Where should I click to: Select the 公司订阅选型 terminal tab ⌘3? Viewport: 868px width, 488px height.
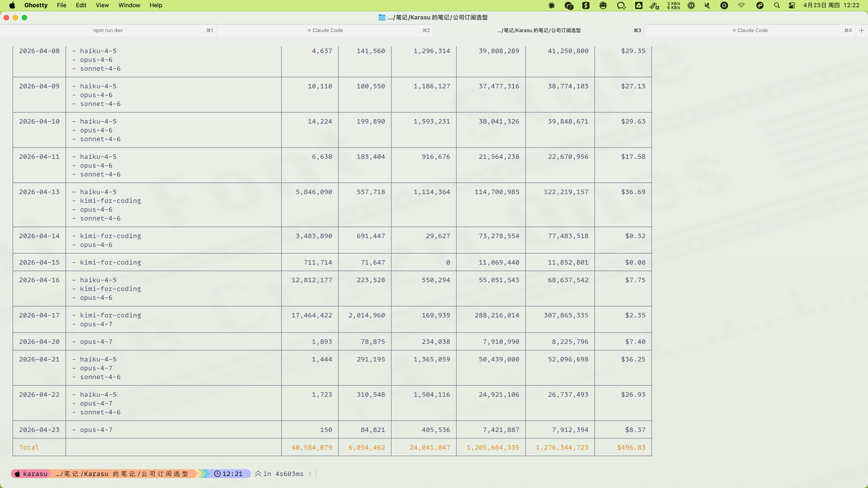(x=539, y=30)
